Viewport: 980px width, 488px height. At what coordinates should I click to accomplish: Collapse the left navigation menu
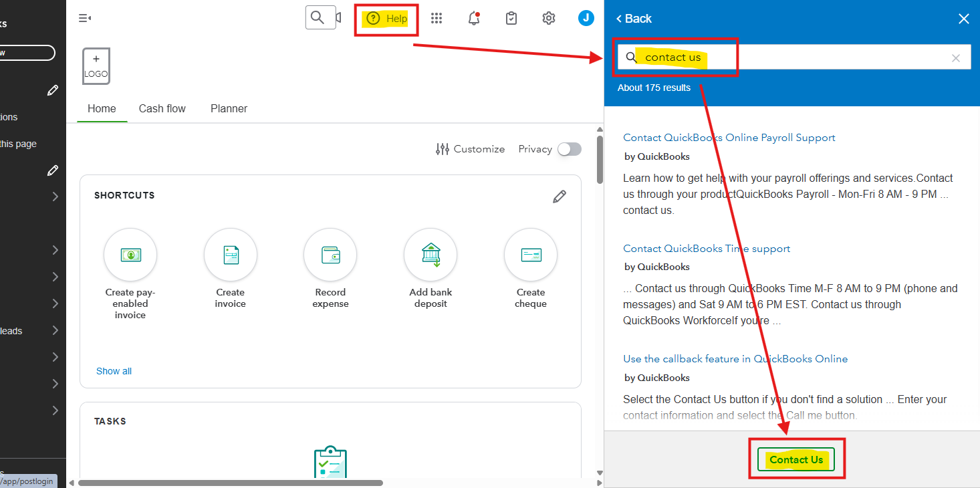[x=85, y=19]
